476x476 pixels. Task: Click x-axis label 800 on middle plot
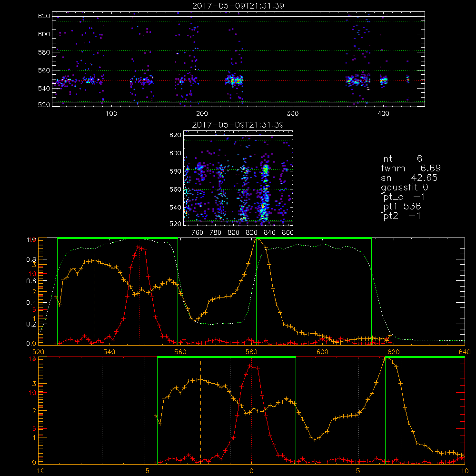(233, 233)
